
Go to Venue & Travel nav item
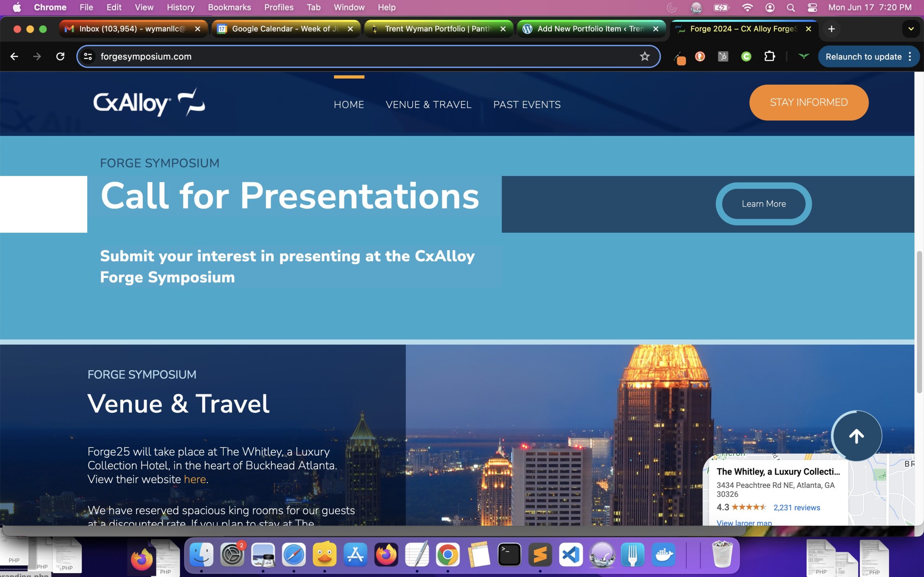pos(428,105)
